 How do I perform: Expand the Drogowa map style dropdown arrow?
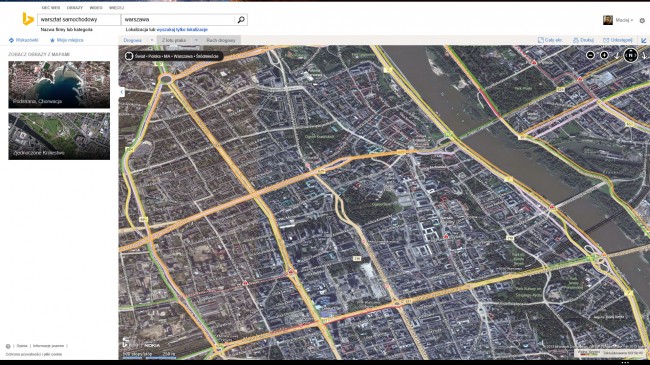click(x=152, y=40)
